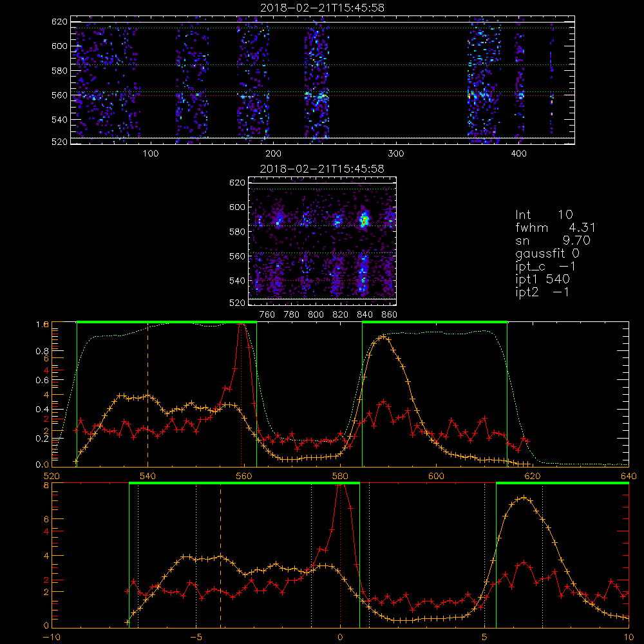644x644 pixels.
Task: Click the middle image title 2018-02-21T15:45:58
Action: pos(323,169)
